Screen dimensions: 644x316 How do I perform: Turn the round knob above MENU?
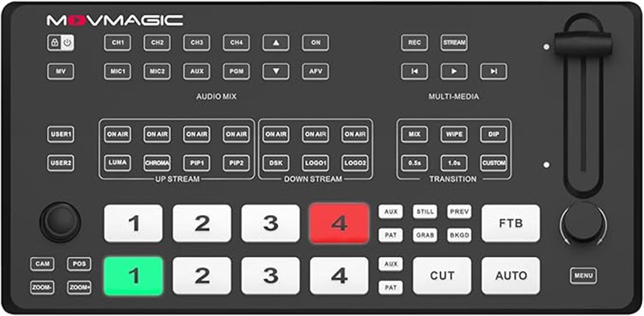coord(583,223)
